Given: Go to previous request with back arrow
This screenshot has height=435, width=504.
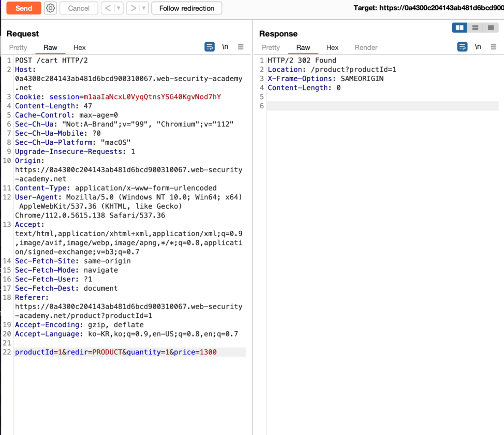Looking at the screenshot, I should pyautogui.click(x=108, y=8).
